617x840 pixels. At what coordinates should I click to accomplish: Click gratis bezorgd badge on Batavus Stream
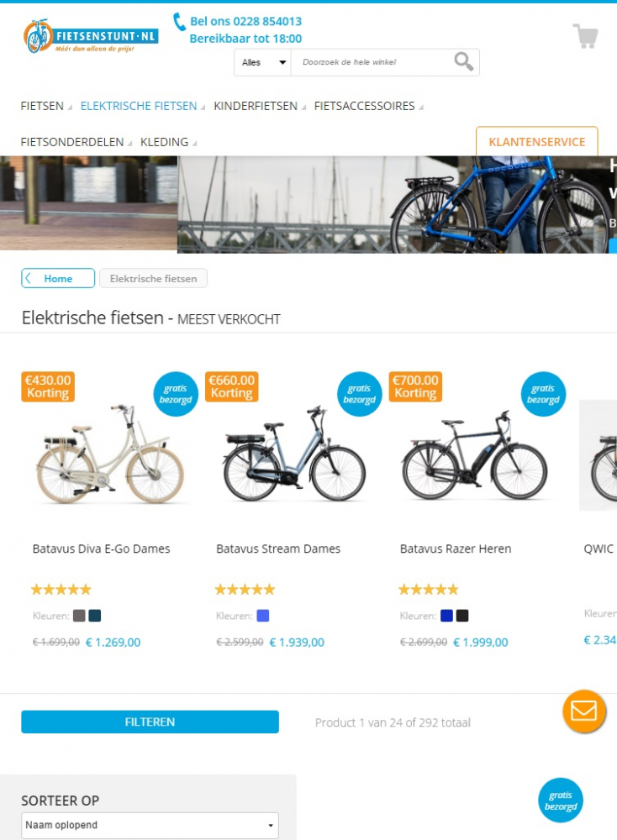click(359, 394)
